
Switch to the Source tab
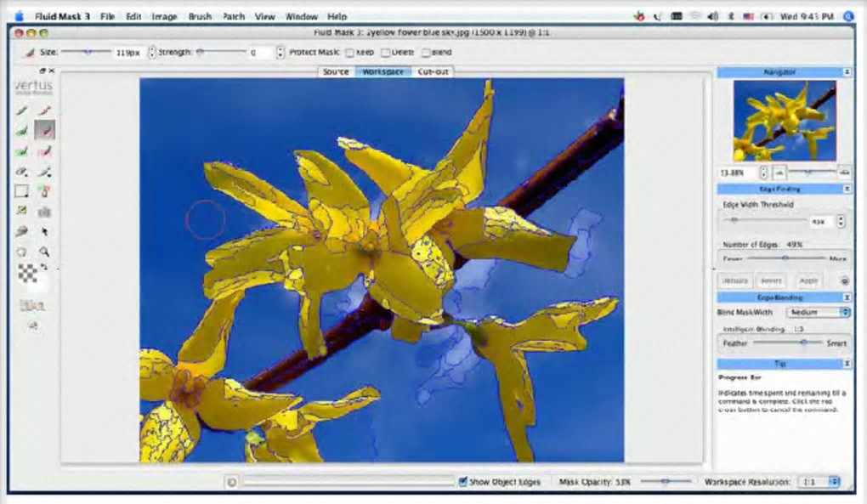(x=336, y=72)
